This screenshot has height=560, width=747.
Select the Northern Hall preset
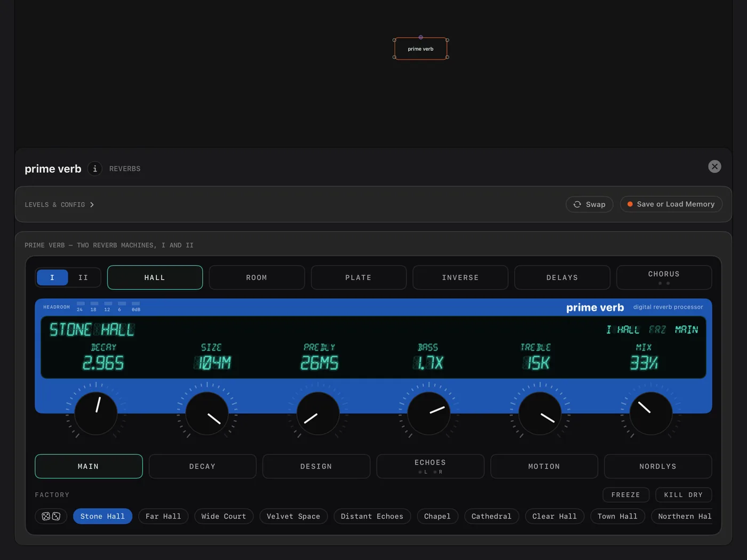682,516
